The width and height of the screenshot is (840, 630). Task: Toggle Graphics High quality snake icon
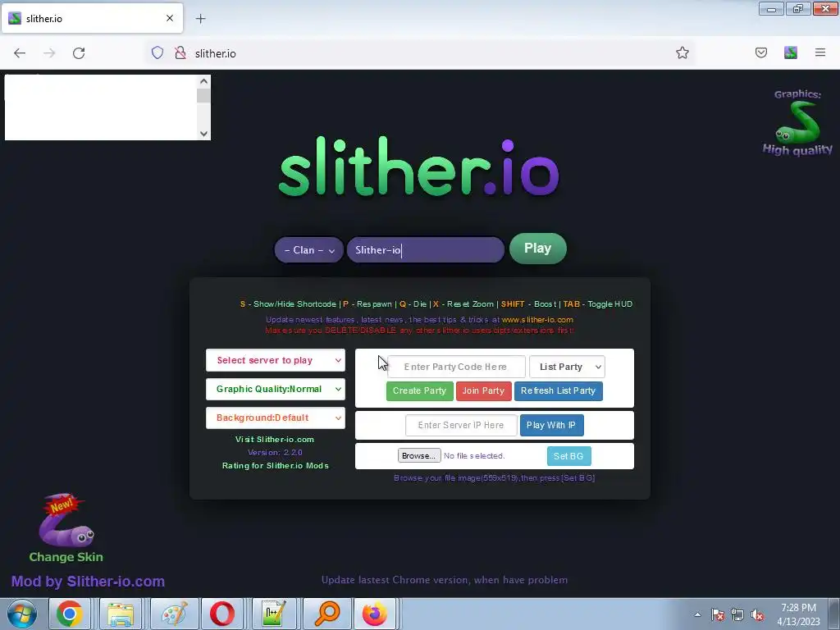[x=797, y=123]
